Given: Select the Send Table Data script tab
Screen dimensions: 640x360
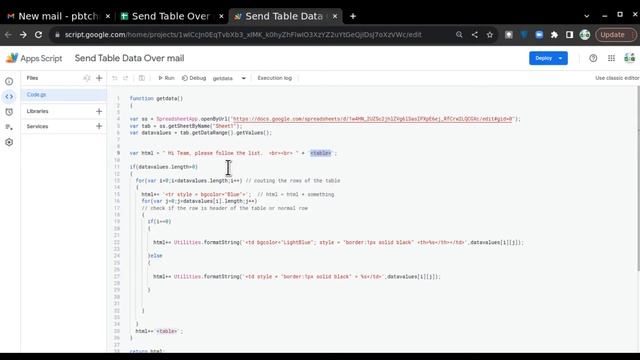Looking at the screenshot, I should pyautogui.click(x=284, y=16).
